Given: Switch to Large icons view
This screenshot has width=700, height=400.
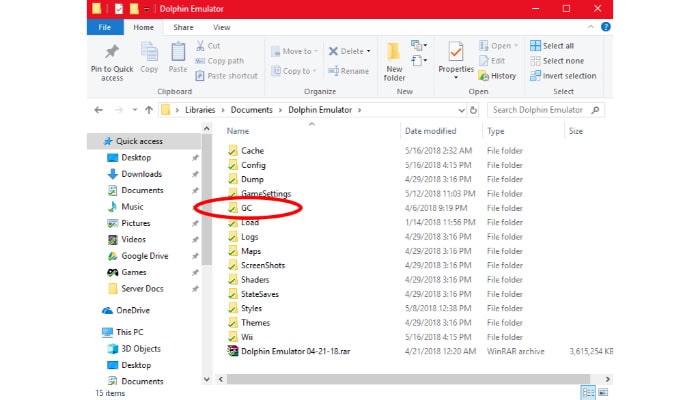Looking at the screenshot, I should click(603, 393).
